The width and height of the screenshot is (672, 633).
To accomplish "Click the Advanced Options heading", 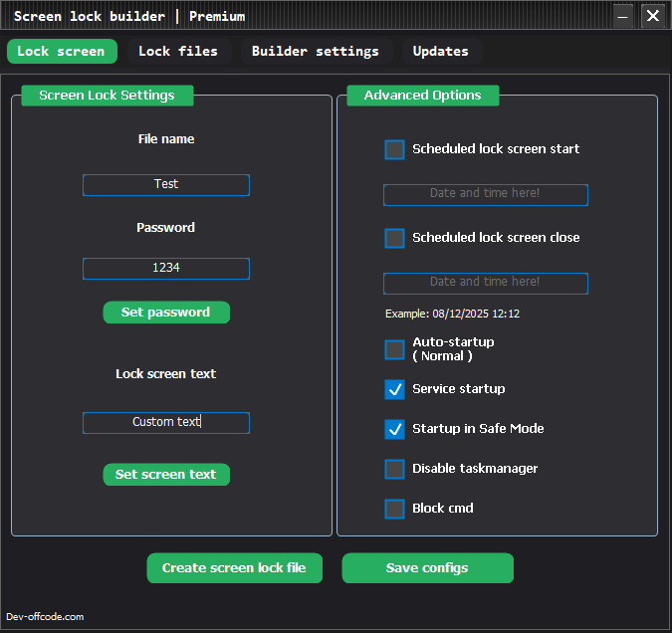I will point(422,96).
